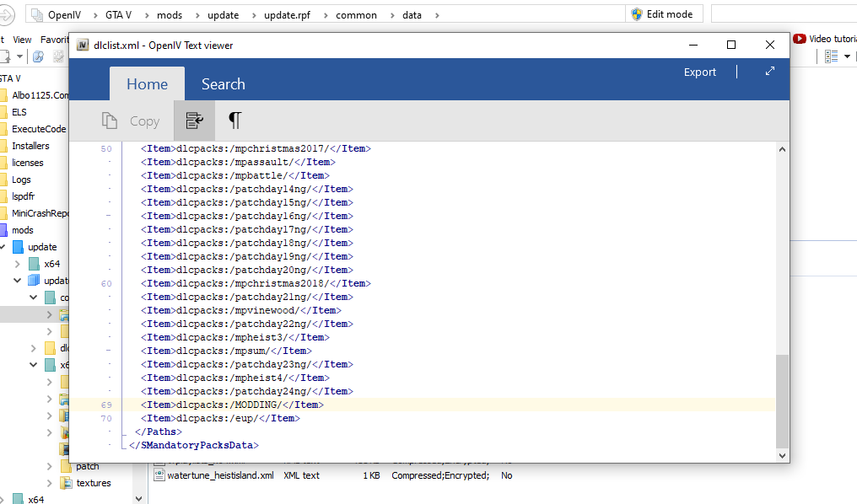
Task: Select watertune_heistisland.xml file
Action: tap(220, 475)
